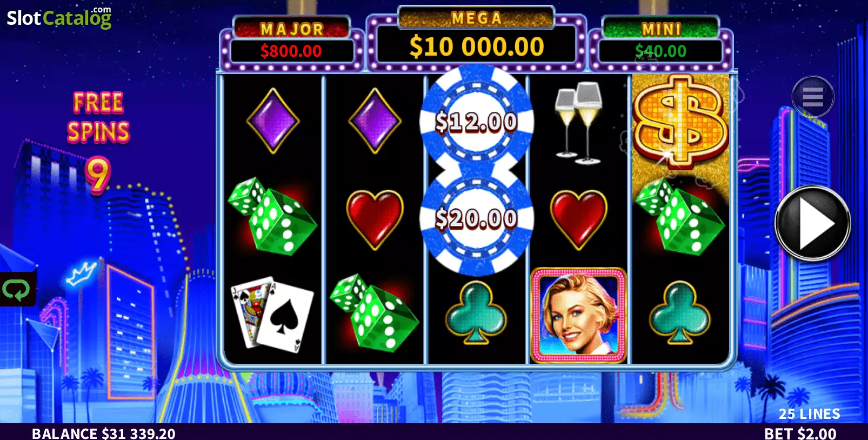Screen dimensions: 868x440
Task: Open the hamburger menu button
Action: (x=813, y=97)
